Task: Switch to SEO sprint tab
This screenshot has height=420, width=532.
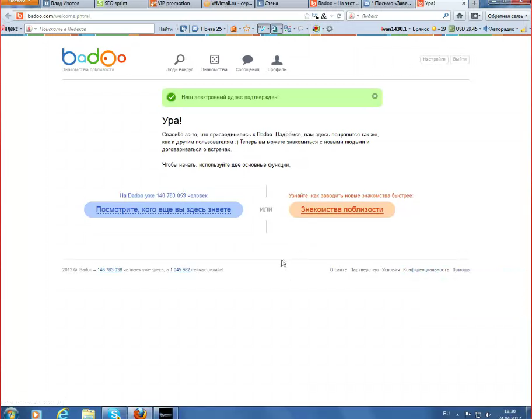Action: point(121,3)
